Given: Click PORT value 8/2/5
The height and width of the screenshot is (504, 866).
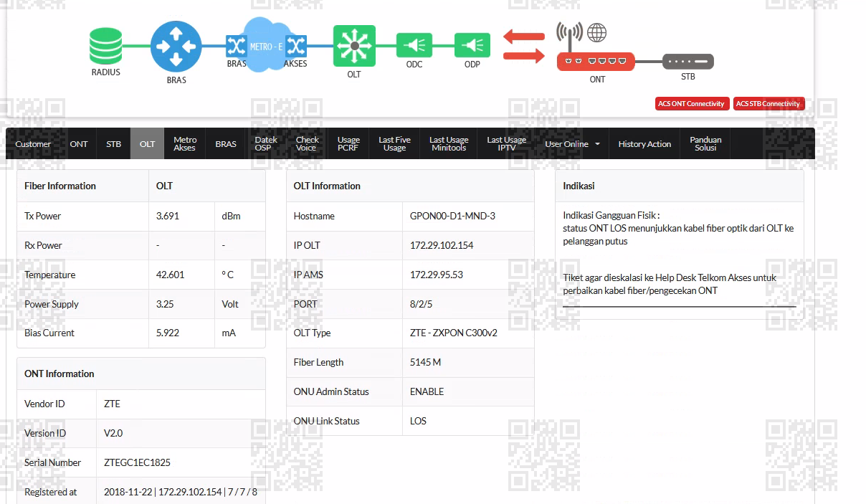Looking at the screenshot, I should [422, 304].
